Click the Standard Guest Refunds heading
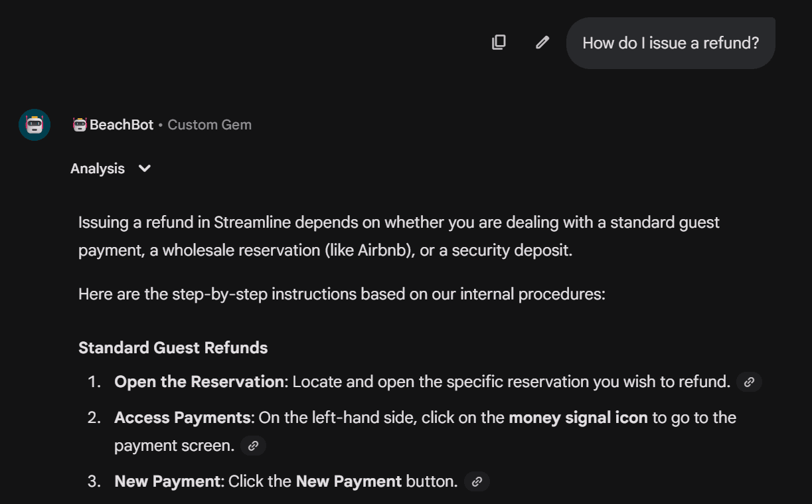The image size is (812, 504). 173,348
